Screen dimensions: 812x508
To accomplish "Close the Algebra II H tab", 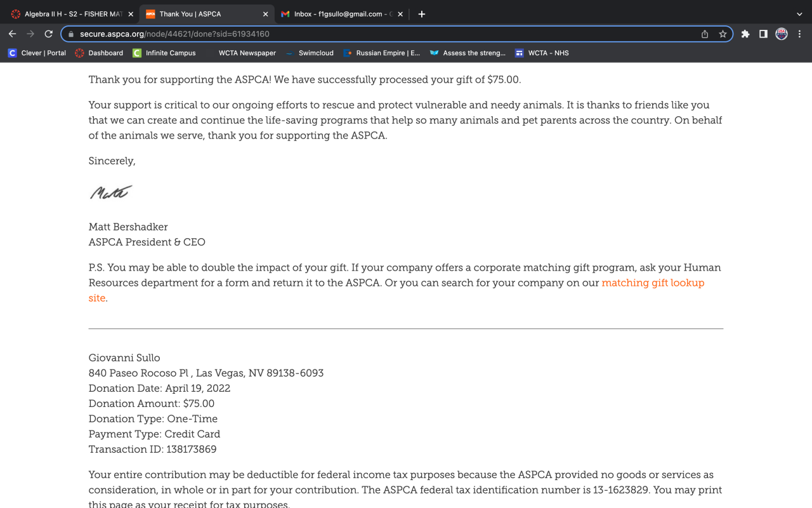I will point(131,14).
